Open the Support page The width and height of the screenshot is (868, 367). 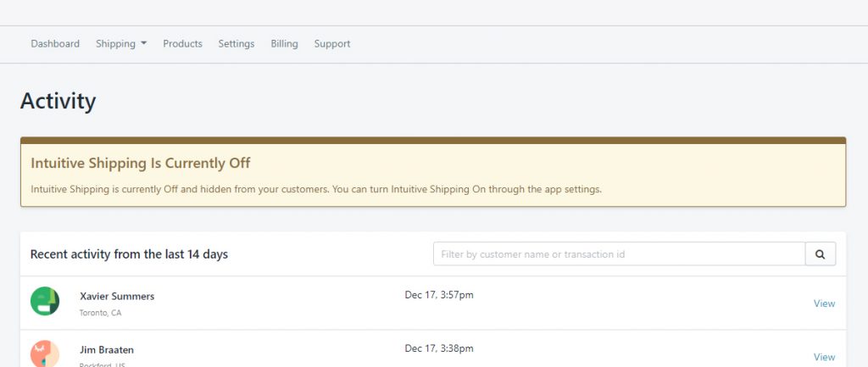click(332, 44)
